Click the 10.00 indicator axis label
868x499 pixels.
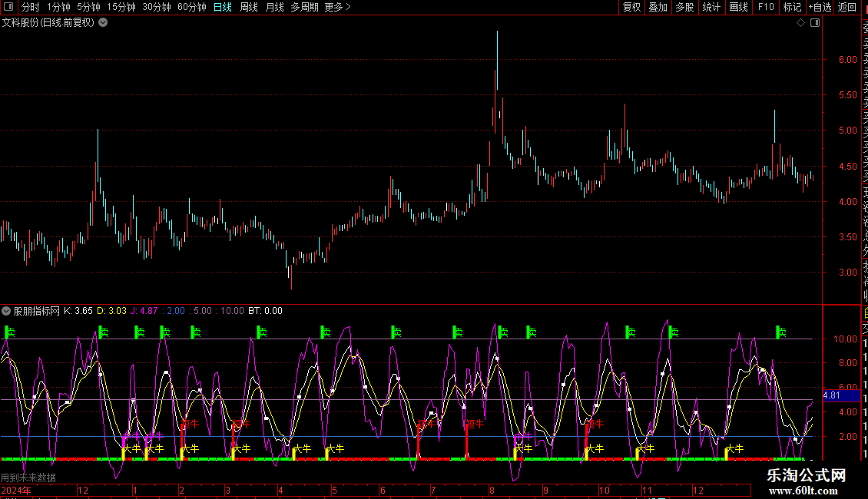845,339
